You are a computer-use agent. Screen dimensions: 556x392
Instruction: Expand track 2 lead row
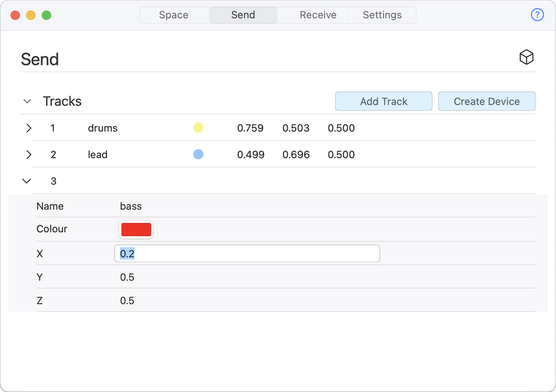pos(29,155)
